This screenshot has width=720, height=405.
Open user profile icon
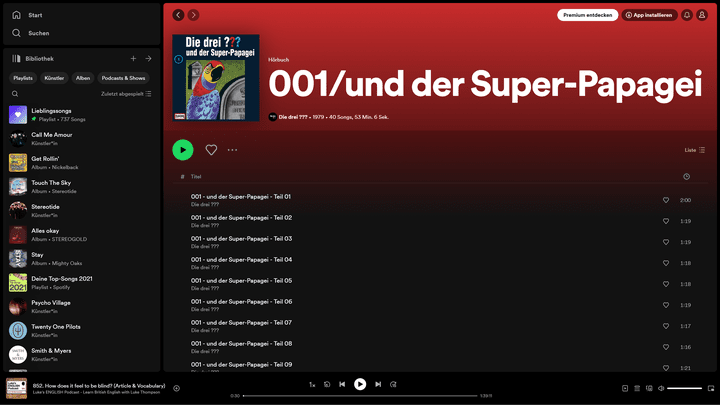point(702,15)
